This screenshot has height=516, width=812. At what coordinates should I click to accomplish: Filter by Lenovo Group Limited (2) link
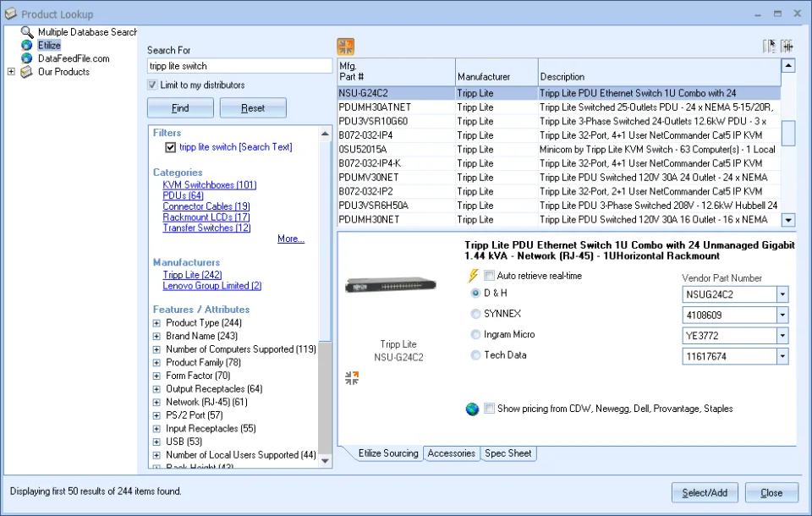tap(211, 286)
